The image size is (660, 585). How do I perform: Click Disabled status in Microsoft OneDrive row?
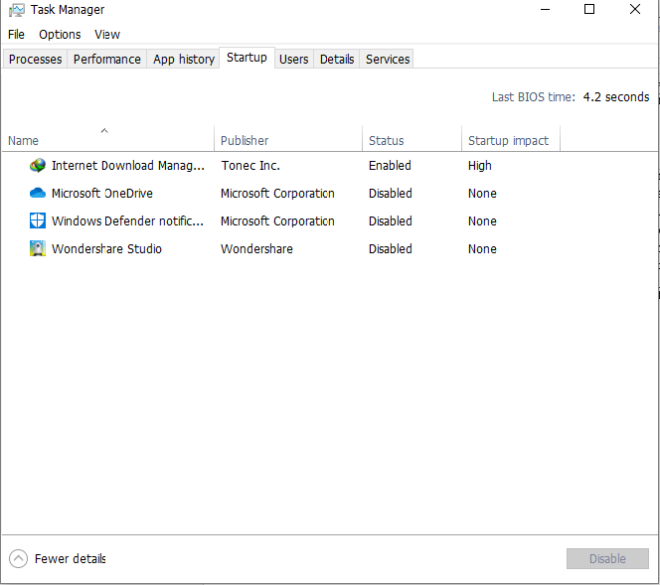pos(390,193)
